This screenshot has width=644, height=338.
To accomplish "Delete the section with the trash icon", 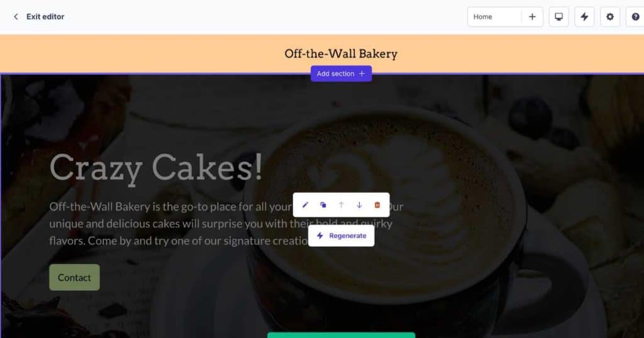I will 377,205.
